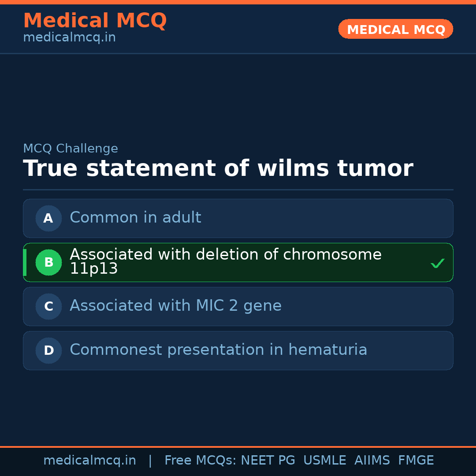The width and height of the screenshot is (476, 476).
Task: Click the green checkmark icon on option B
Action: coord(438,264)
